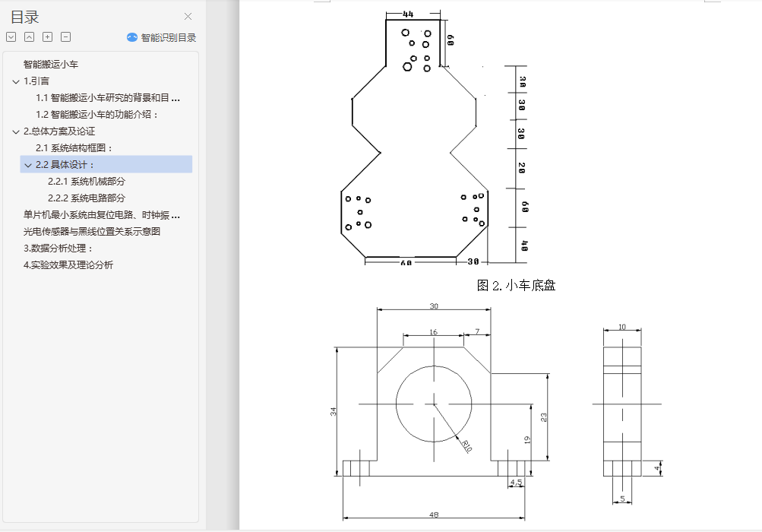Go to 3.数据分析处理 section
762x532 pixels.
pyautogui.click(x=58, y=248)
